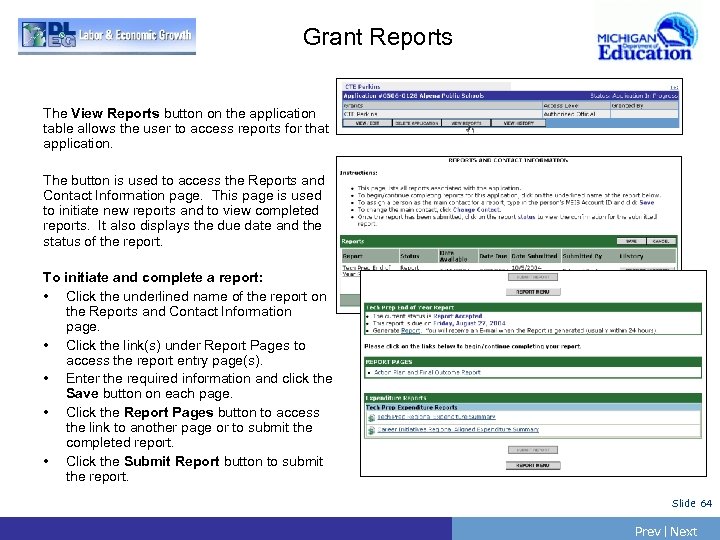Click the Change Contact link in instructions
The image size is (720, 540).
click(476, 209)
